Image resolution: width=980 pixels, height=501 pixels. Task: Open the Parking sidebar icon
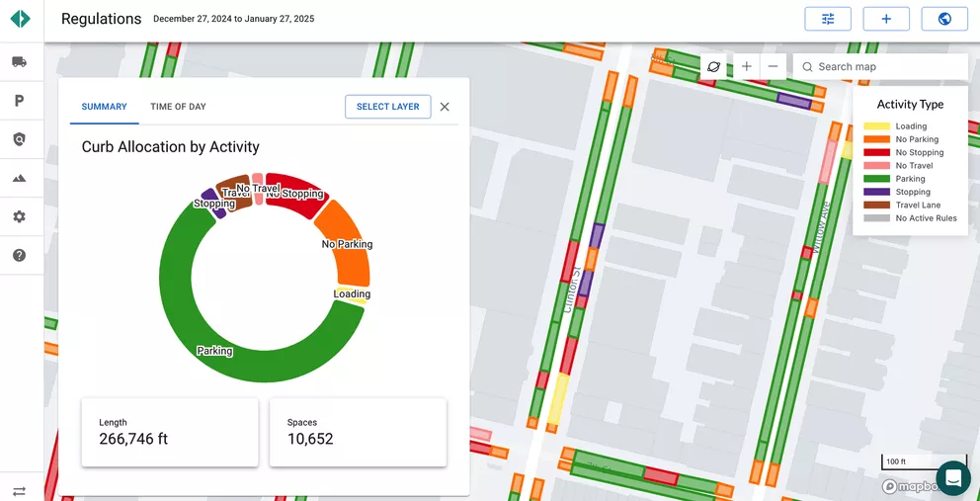[x=19, y=101]
